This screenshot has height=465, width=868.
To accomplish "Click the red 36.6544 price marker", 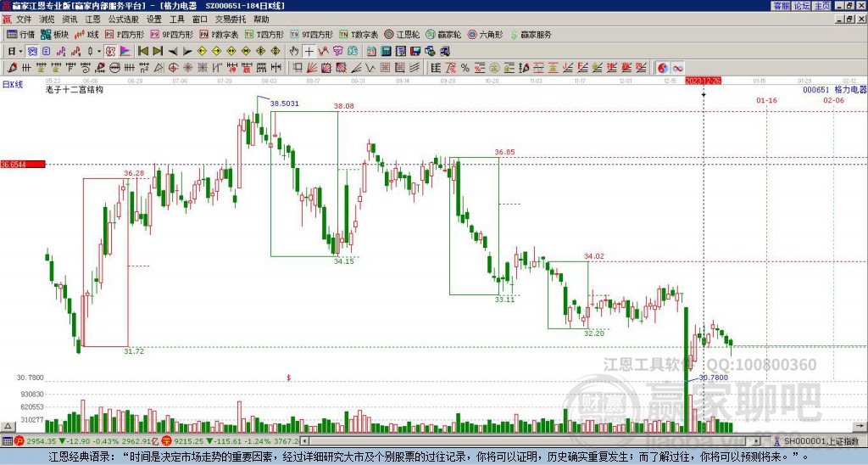I will click(x=23, y=165).
